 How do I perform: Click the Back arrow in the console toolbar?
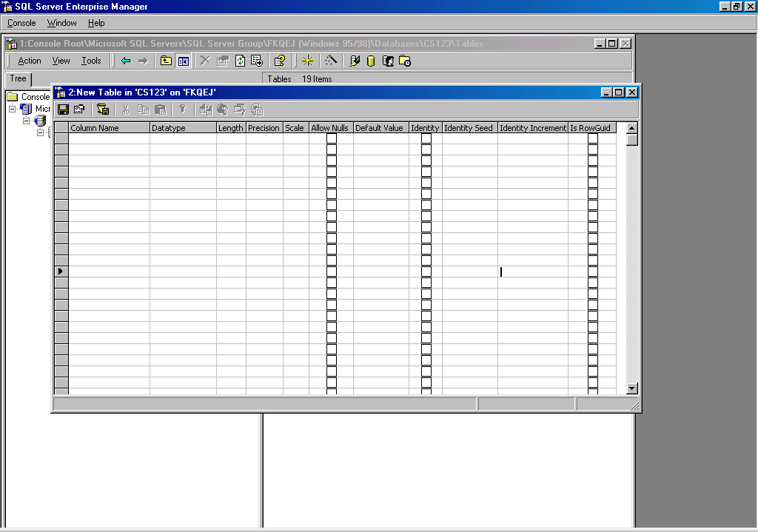point(126,61)
